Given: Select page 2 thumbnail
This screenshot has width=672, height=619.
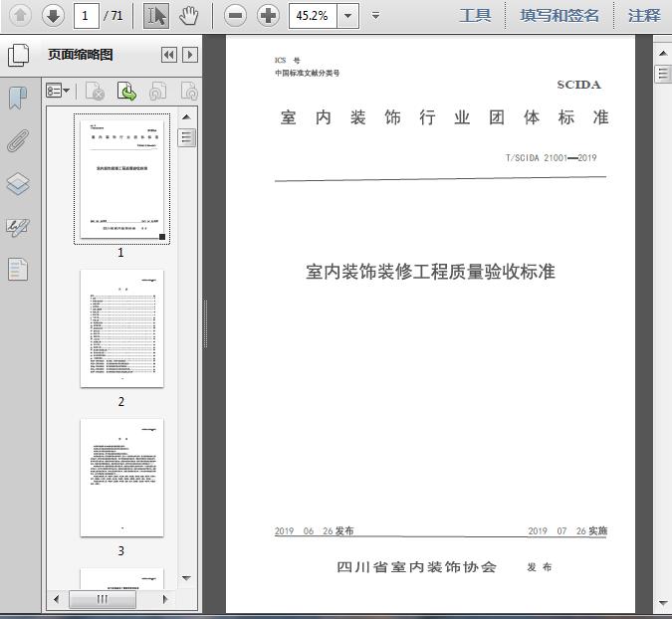Looking at the screenshot, I should (x=121, y=329).
